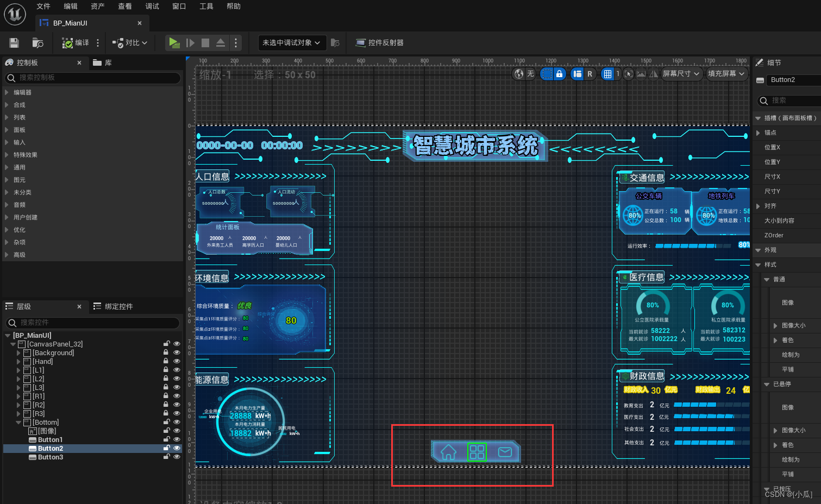The height and width of the screenshot is (504, 821).
Task: Collapse the [Bottom] tree node
Action: click(x=18, y=423)
